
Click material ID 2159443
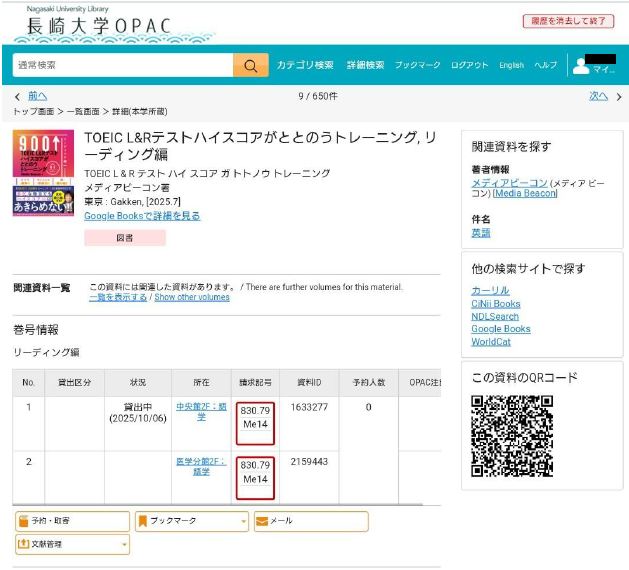[309, 462]
